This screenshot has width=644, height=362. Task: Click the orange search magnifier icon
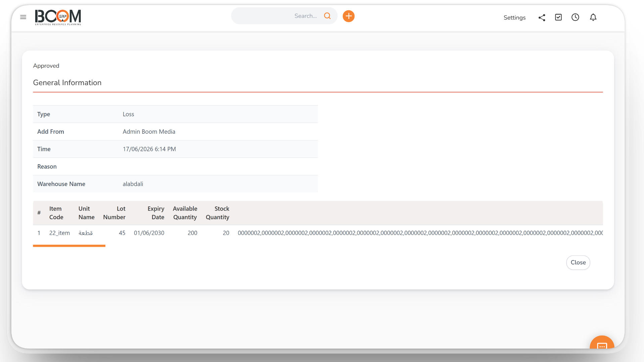point(327,16)
